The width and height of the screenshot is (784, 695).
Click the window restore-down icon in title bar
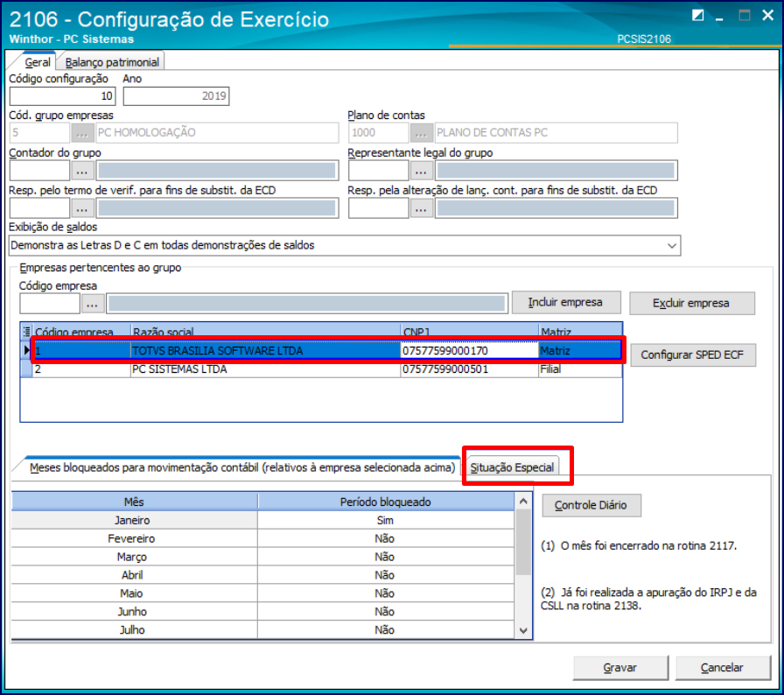coord(697,16)
